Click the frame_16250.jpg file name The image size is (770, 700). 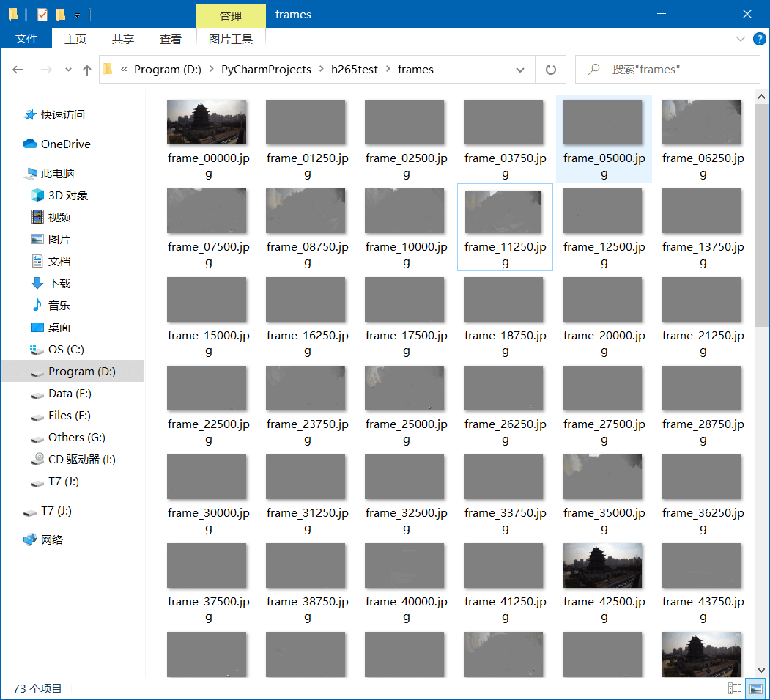(x=308, y=343)
